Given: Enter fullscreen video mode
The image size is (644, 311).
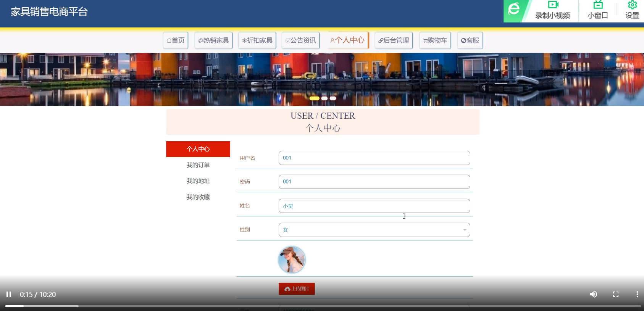Looking at the screenshot, I should point(616,294).
